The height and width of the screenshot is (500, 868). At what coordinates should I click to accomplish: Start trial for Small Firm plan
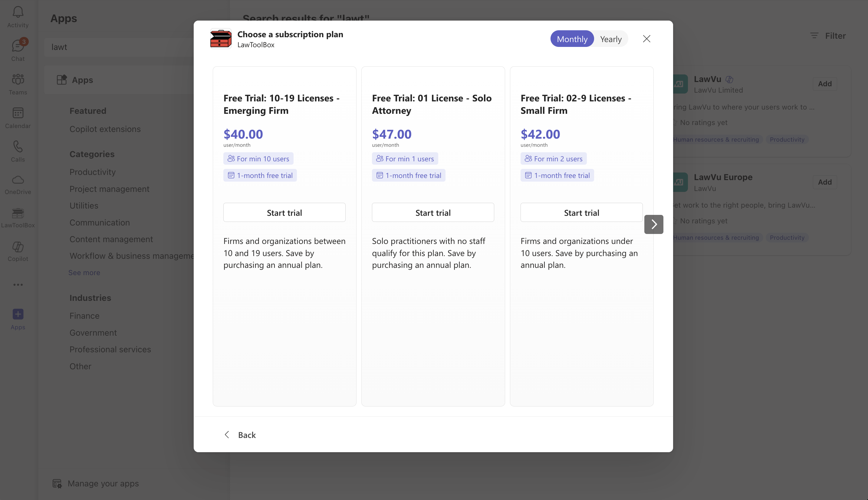581,212
